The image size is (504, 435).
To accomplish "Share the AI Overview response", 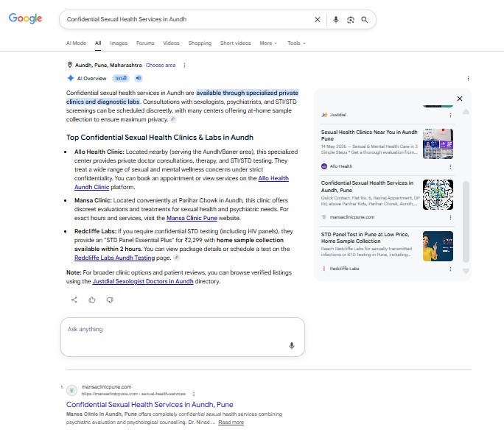I will [74, 300].
